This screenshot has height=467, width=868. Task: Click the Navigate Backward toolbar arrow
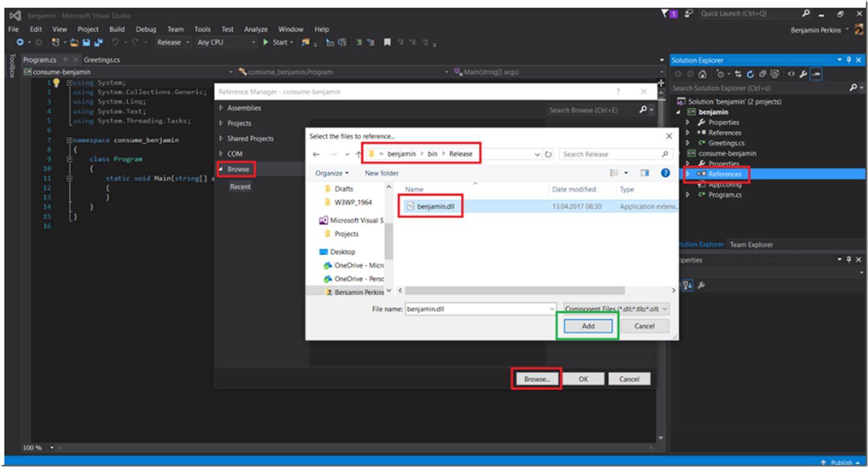[20, 42]
